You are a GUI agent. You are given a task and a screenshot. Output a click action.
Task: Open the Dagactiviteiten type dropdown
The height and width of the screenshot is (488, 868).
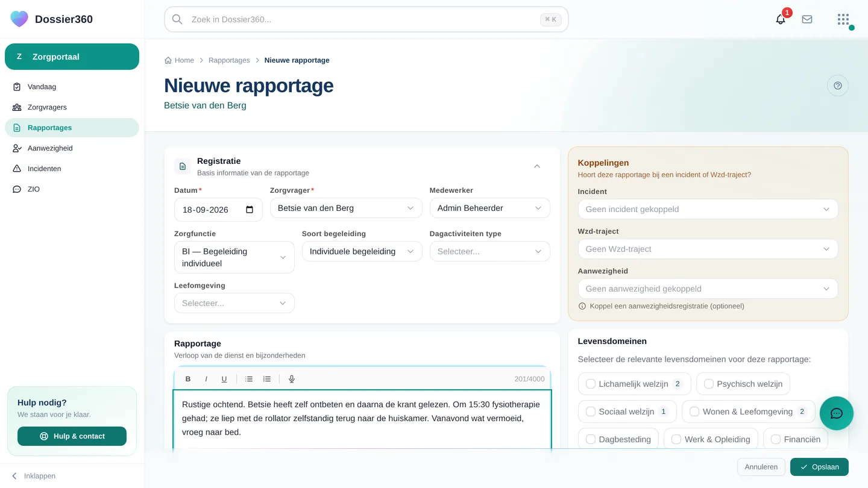(x=489, y=251)
